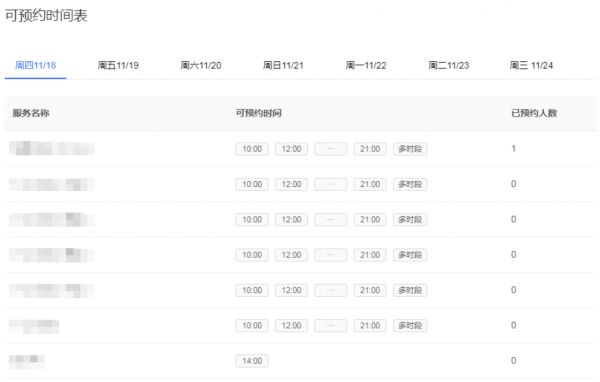Click 多时段 tag in first row
This screenshot has height=382, width=600.
pyautogui.click(x=410, y=149)
